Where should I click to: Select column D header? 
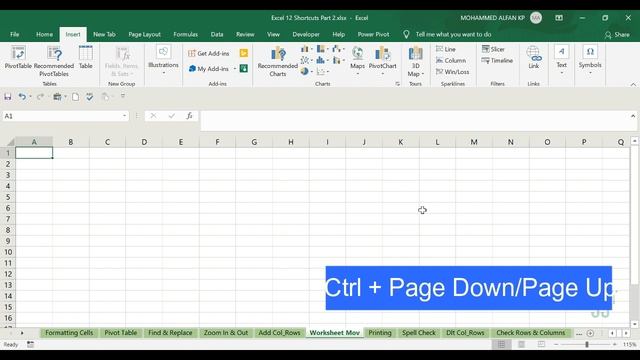[144, 142]
